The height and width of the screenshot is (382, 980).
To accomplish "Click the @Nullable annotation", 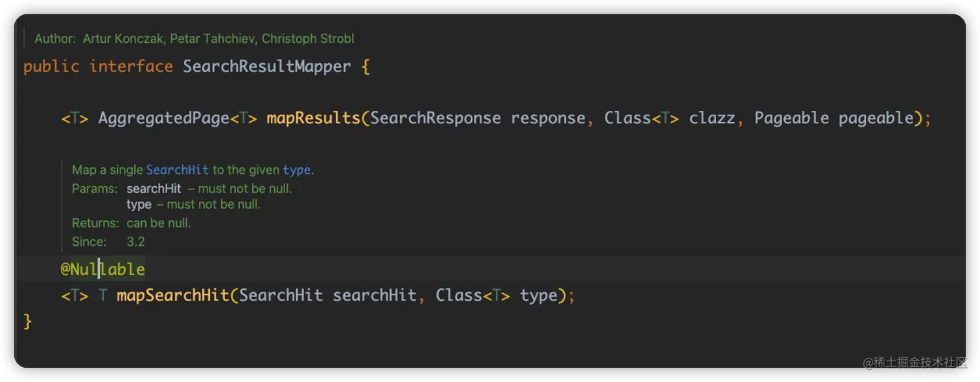I will coord(102,269).
